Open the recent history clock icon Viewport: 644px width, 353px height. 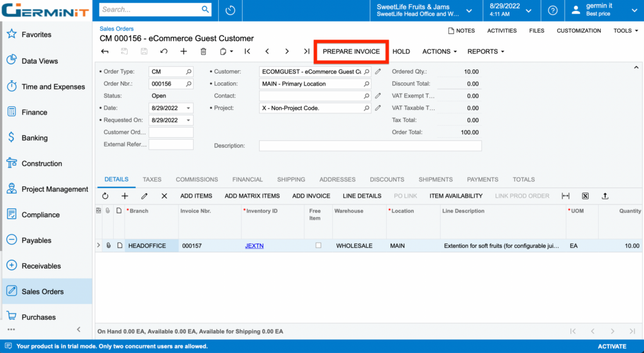(x=230, y=10)
